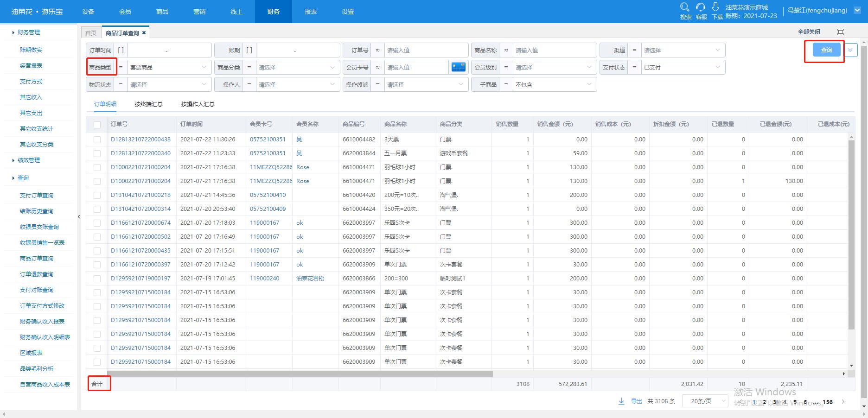Check row for order D11661210720000502
868x418 pixels.
[x=97, y=237]
